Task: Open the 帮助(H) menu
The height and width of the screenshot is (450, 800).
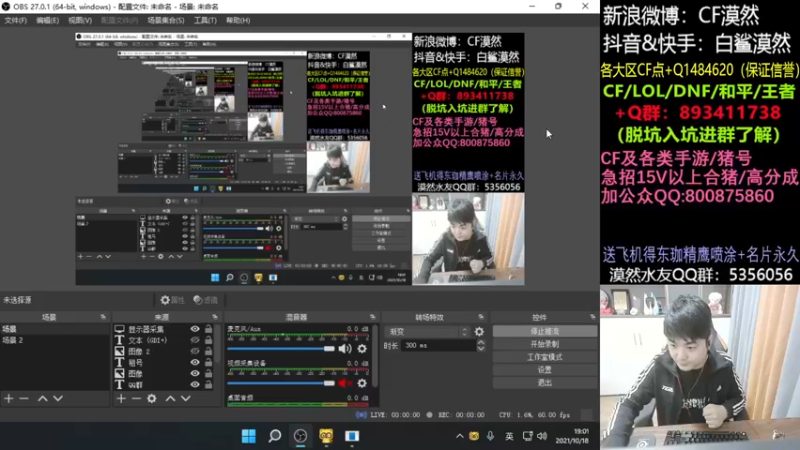Action: click(x=238, y=20)
